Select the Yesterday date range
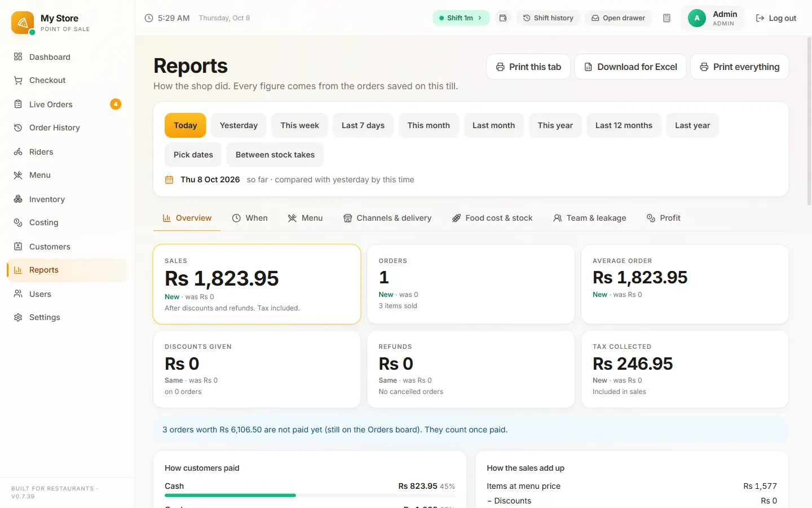Viewport: 812px width, 508px height. 239,125
